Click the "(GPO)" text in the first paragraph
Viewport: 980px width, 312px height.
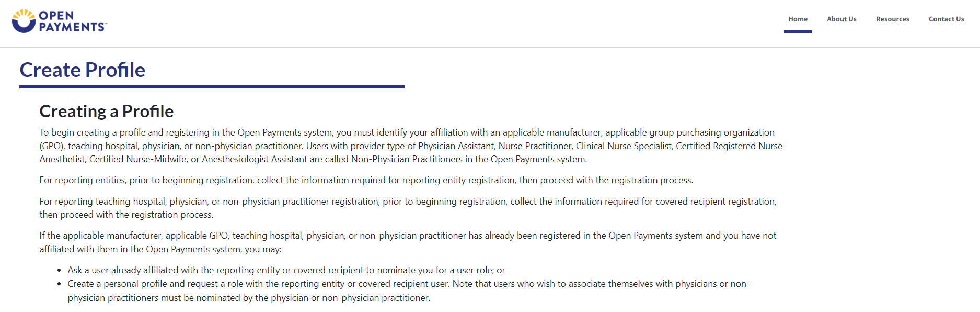point(51,146)
